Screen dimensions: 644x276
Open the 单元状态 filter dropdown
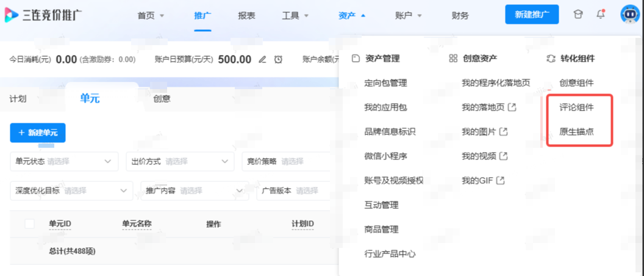(64, 161)
